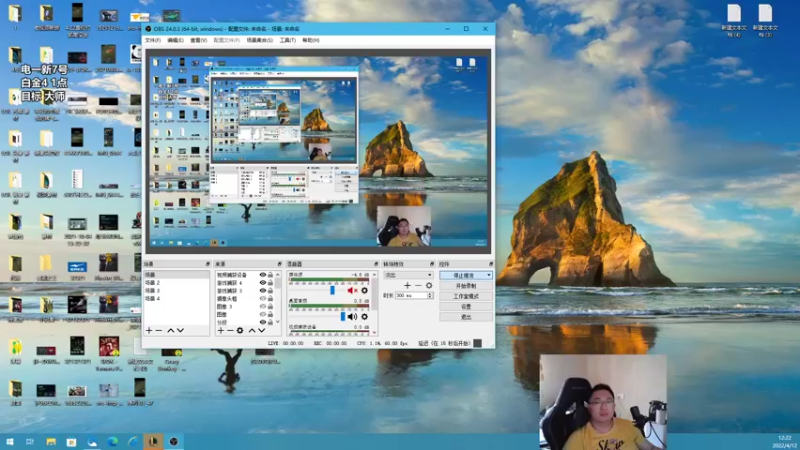This screenshot has height=450, width=800.
Task: Move the selected source down
Action: 261,331
